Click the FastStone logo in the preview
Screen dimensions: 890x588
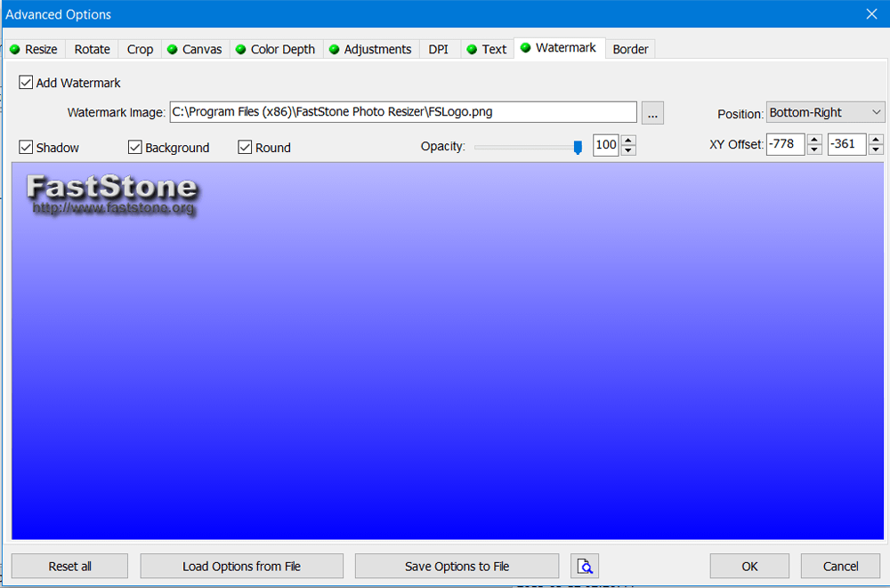pos(112,194)
